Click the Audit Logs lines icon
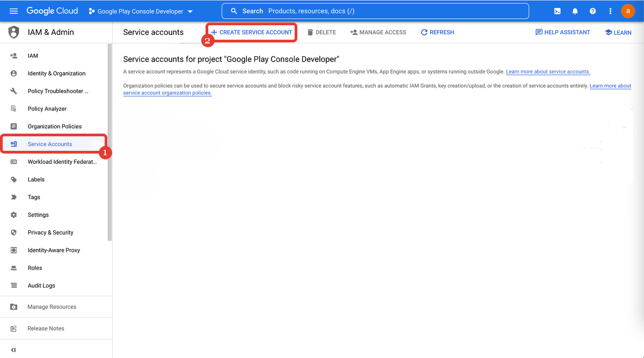Viewport: 644px width, 358px height. [14, 286]
